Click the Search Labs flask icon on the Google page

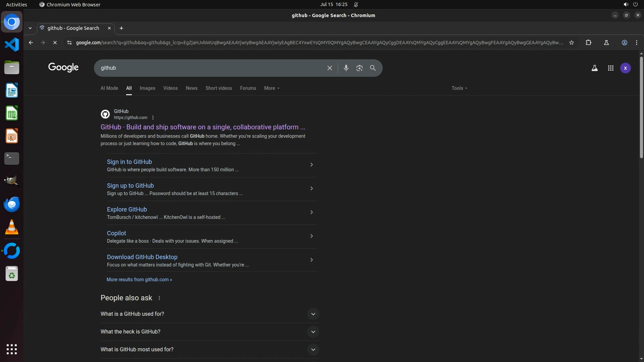pyautogui.click(x=594, y=68)
